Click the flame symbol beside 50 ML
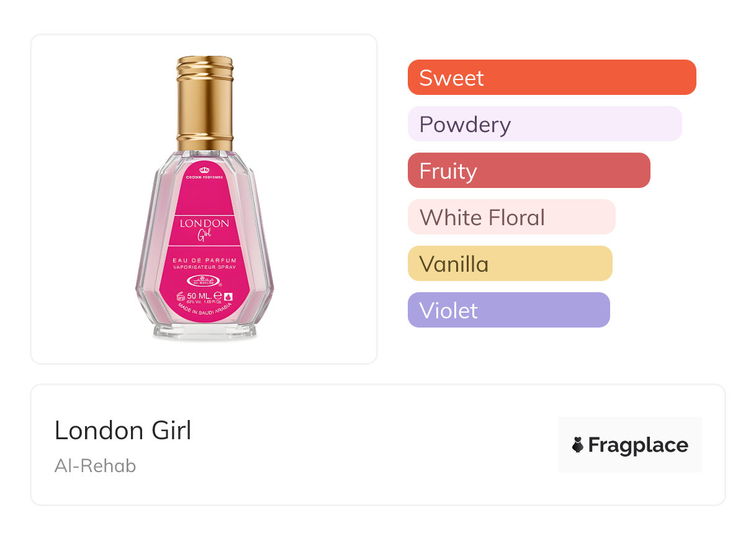 pyautogui.click(x=228, y=297)
